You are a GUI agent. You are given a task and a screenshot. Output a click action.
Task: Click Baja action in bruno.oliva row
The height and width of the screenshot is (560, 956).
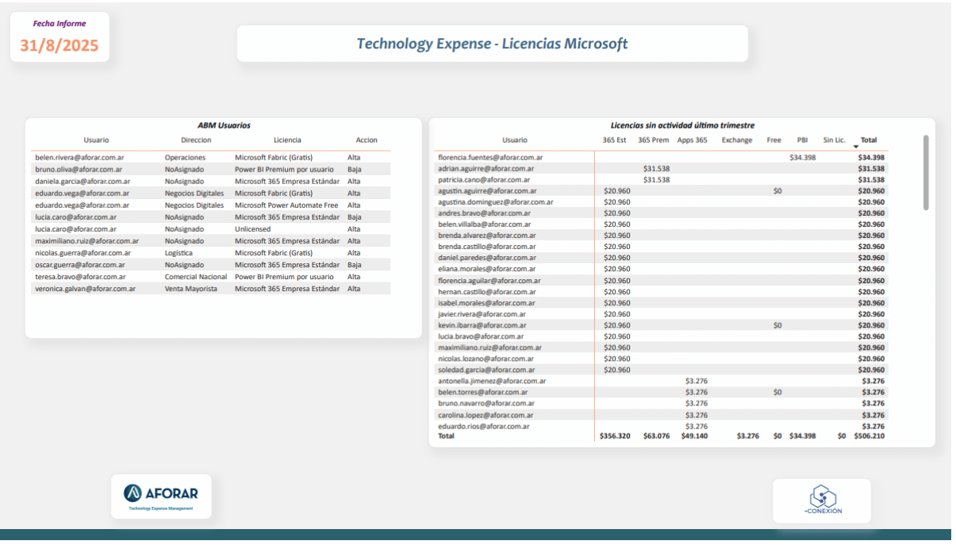[x=354, y=169]
